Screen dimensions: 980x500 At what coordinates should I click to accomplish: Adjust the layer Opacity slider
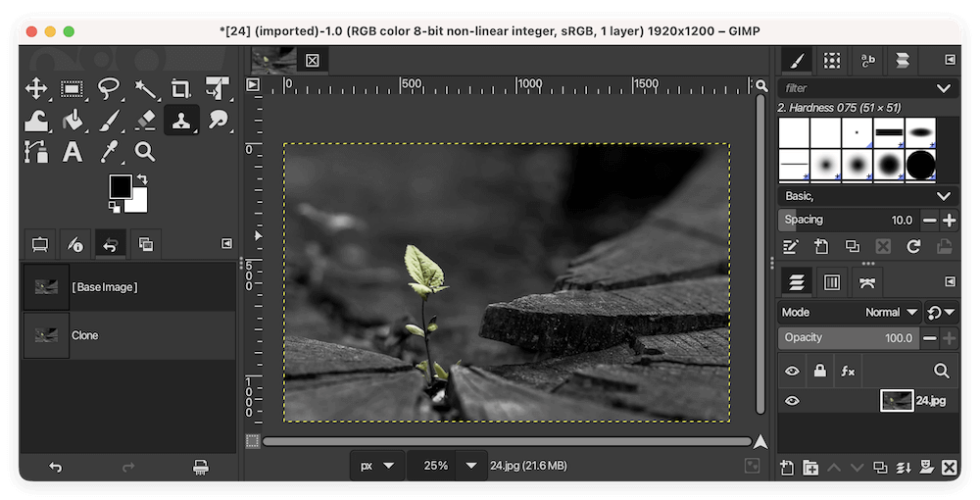coord(849,337)
